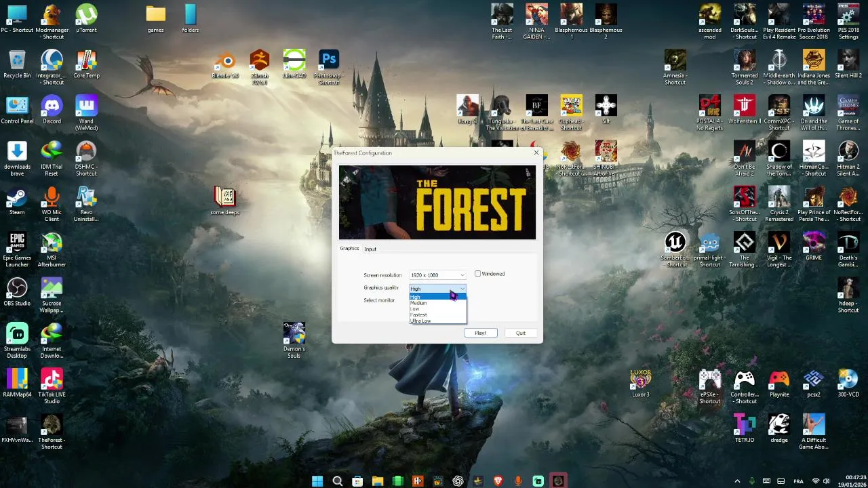This screenshot has height=488, width=868.
Task: Select the Luxor 3 desktop icon
Action: (x=640, y=383)
